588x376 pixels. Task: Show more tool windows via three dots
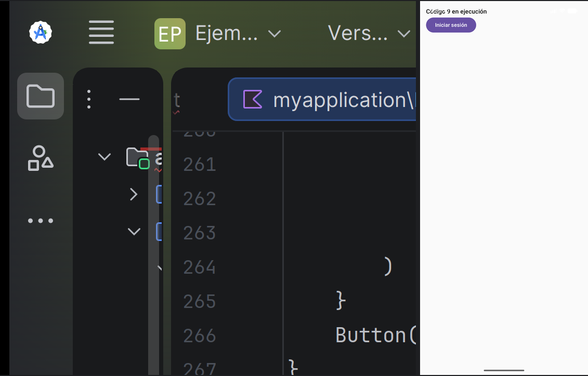pyautogui.click(x=41, y=221)
